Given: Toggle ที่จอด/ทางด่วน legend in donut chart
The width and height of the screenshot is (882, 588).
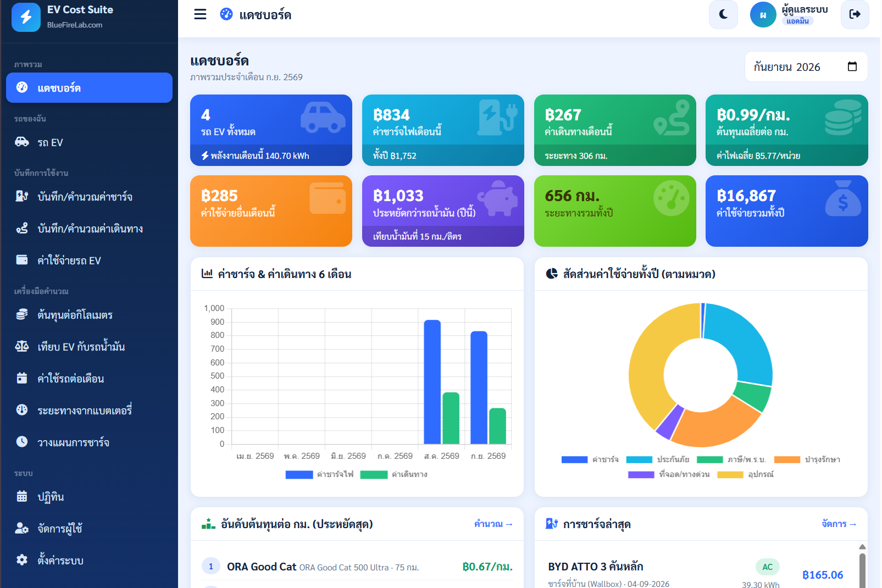Looking at the screenshot, I should click(669, 474).
